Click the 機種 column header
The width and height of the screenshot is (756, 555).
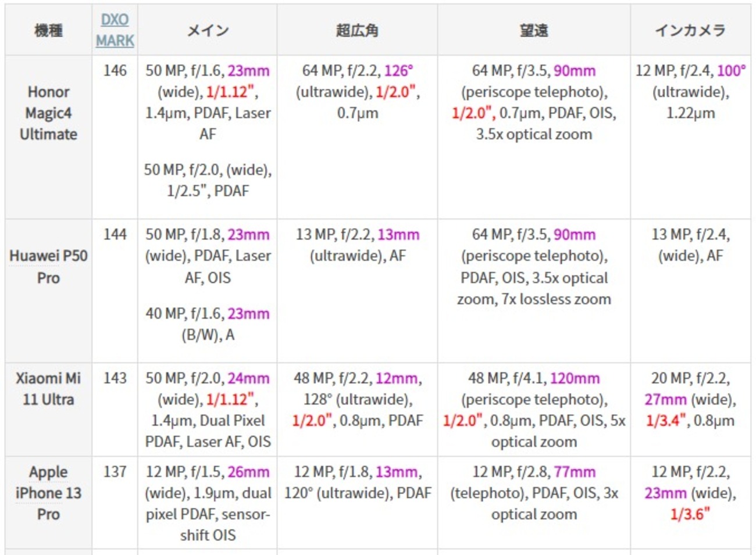(48, 30)
